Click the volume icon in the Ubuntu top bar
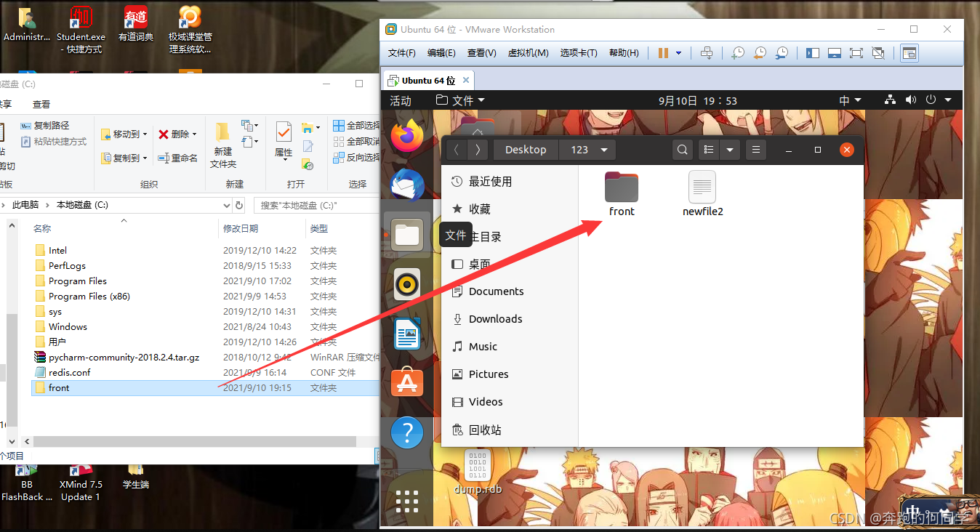Image resolution: width=980 pixels, height=532 pixels. tap(910, 100)
